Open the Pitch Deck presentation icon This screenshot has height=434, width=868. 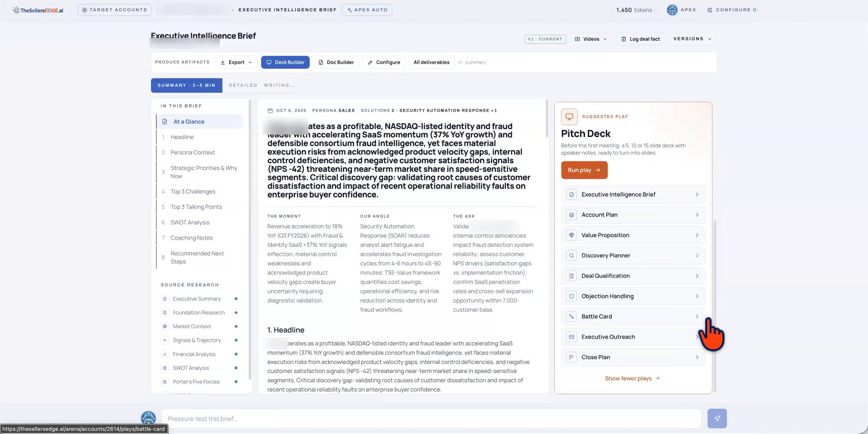pyautogui.click(x=569, y=117)
